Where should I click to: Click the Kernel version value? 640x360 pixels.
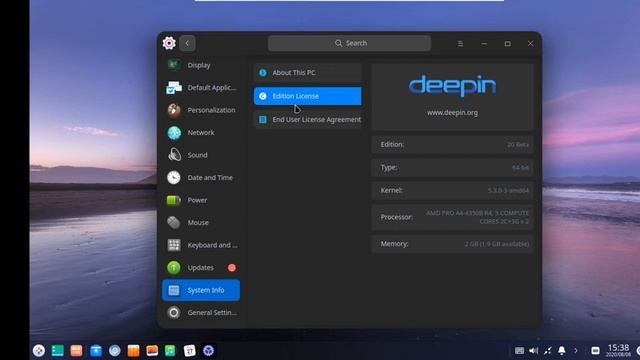(x=508, y=191)
